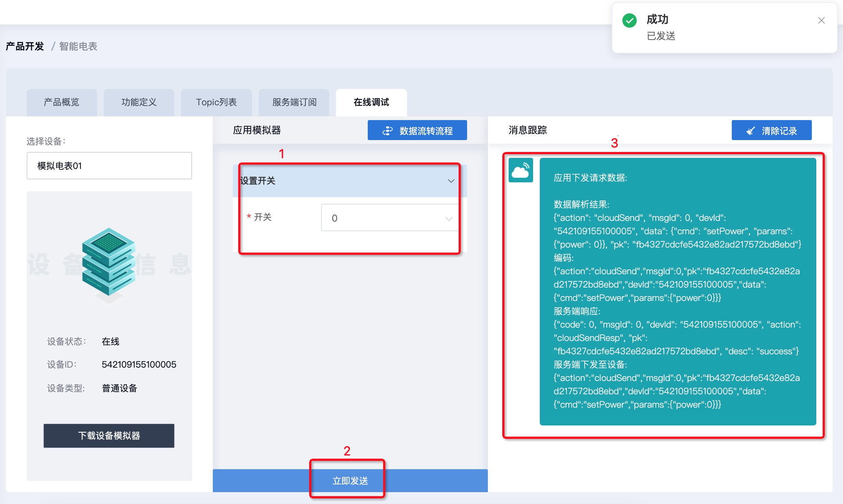The height and width of the screenshot is (504, 843).
Task: Click the 数据流转流程 button
Action: (x=417, y=130)
